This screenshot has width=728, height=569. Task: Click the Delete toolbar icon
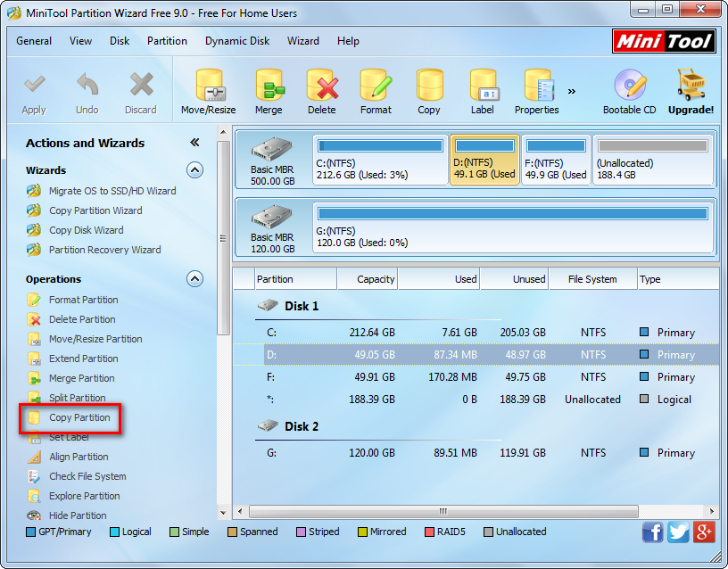[x=322, y=86]
